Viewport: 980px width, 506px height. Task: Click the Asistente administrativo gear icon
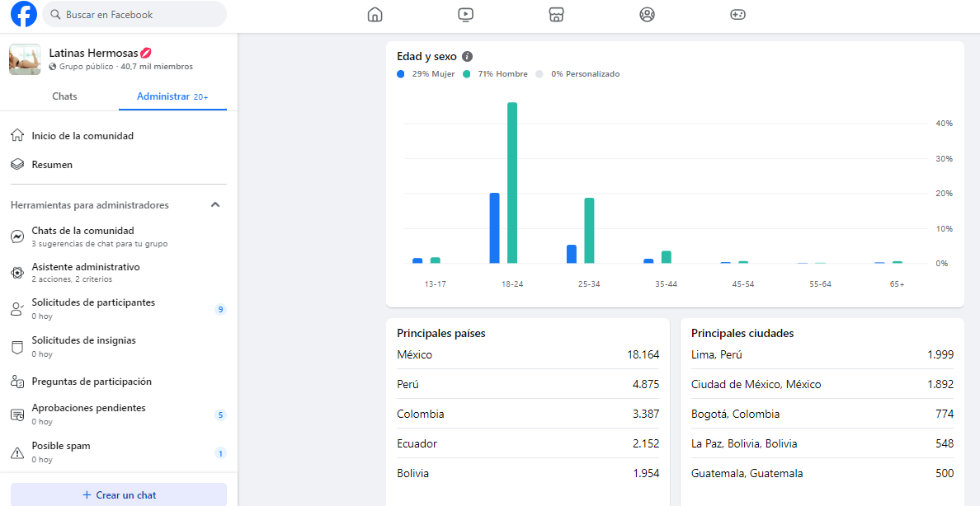point(17,272)
